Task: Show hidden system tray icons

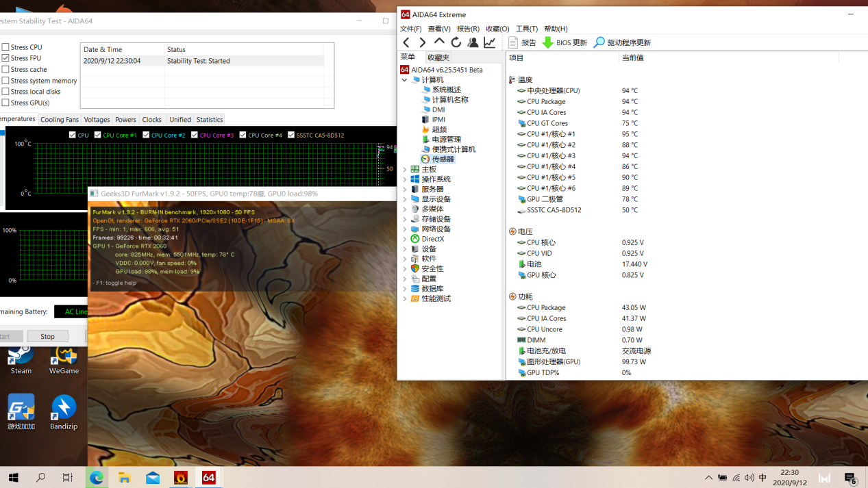Action: coord(708,478)
